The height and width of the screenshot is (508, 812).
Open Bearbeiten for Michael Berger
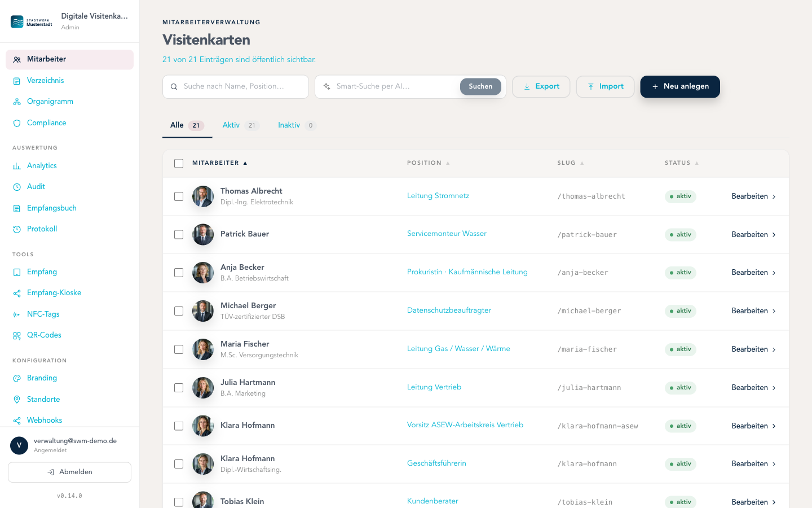(753, 311)
